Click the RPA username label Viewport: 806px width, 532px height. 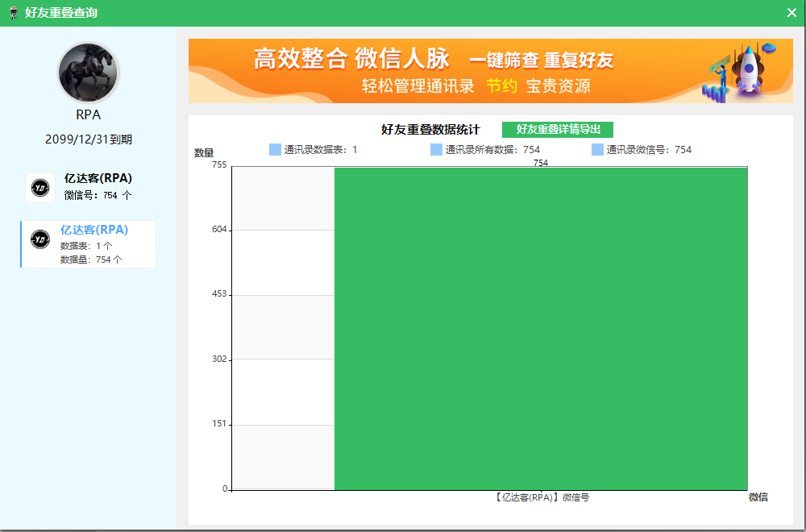[x=89, y=114]
